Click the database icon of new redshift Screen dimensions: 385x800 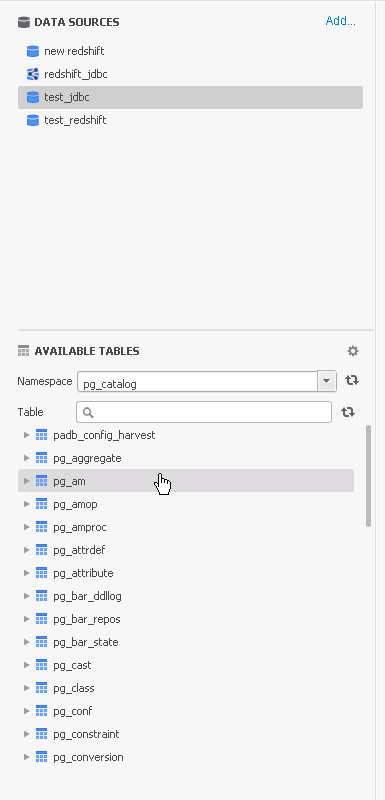coord(33,51)
